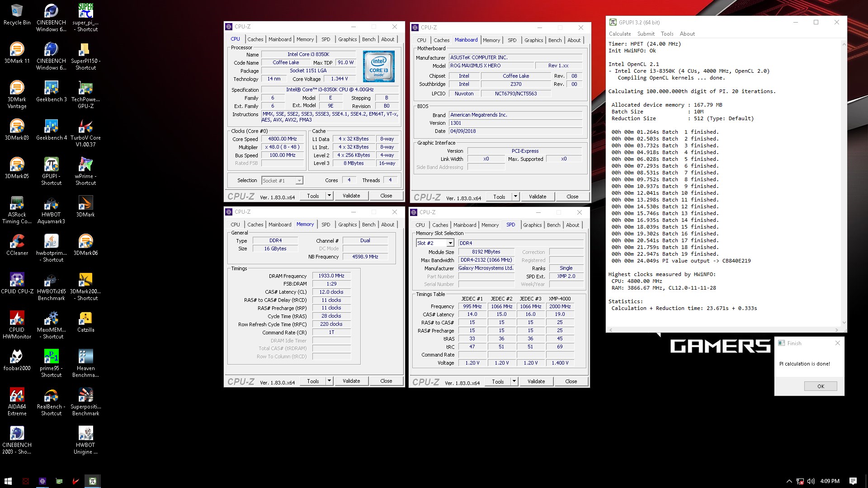Open Calculate menu in GPUPI

coord(619,34)
